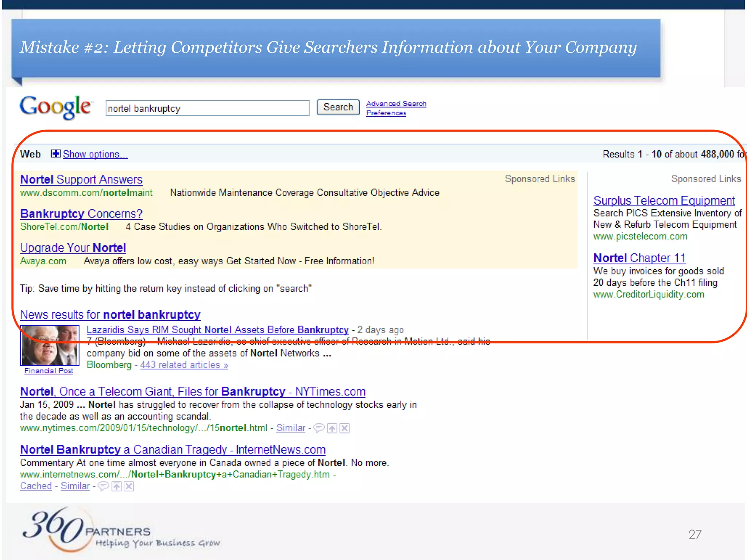The height and width of the screenshot is (560, 747).
Task: Open Advanced Search link
Action: tap(396, 104)
